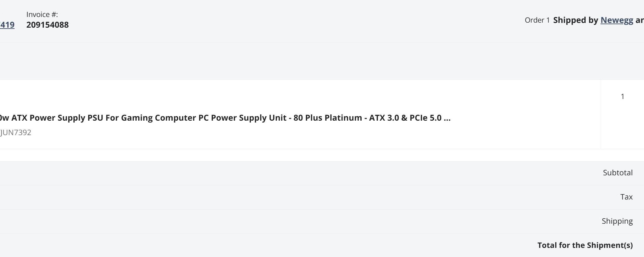
Task: Click the Shipping label
Action: point(617,221)
